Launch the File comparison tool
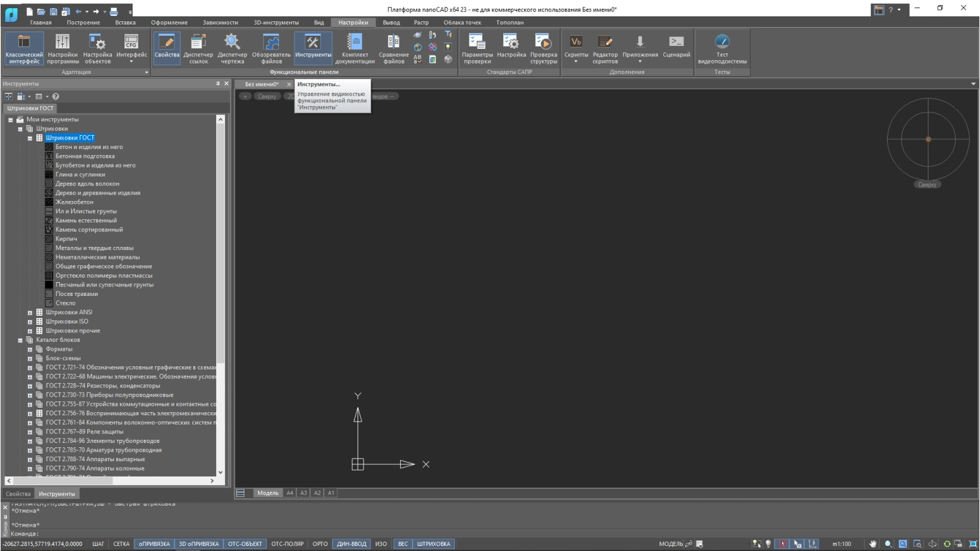980x551 pixels. [x=394, y=48]
